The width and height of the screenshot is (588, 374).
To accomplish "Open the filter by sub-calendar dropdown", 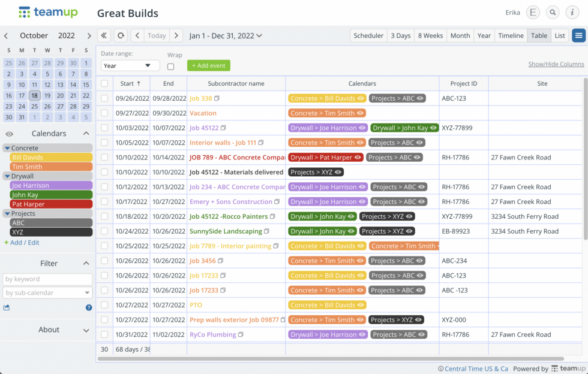I will coord(47,294).
